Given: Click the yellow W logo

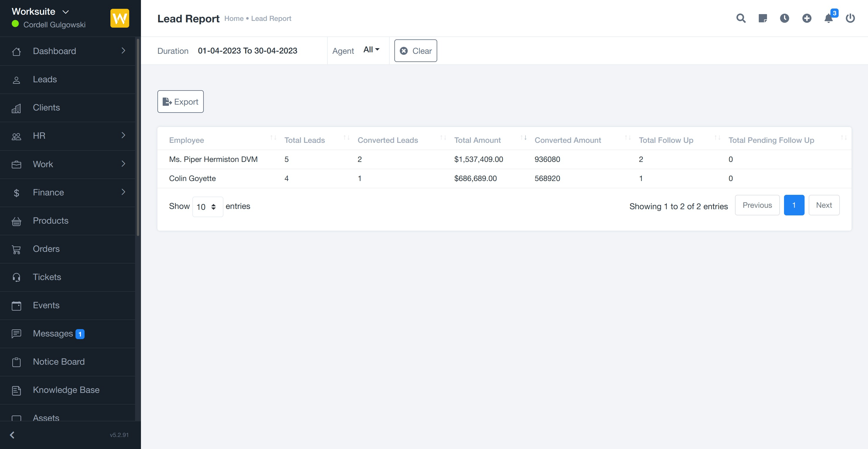Looking at the screenshot, I should (x=120, y=18).
